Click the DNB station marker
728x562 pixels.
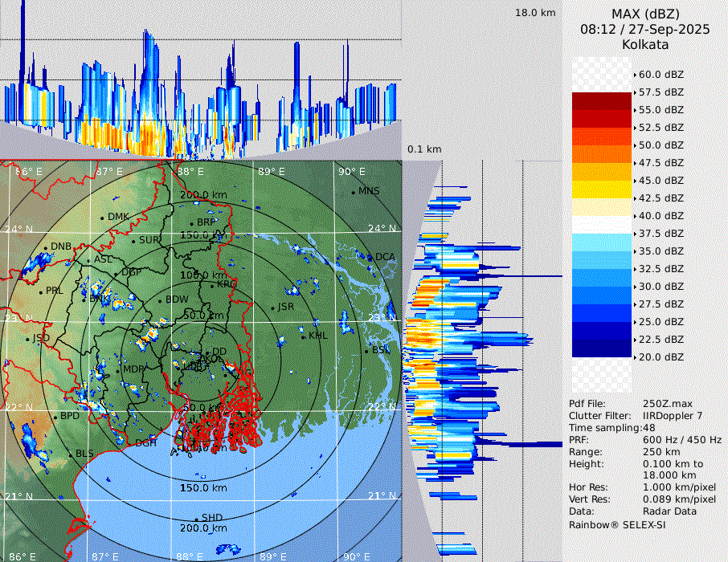tap(46, 247)
